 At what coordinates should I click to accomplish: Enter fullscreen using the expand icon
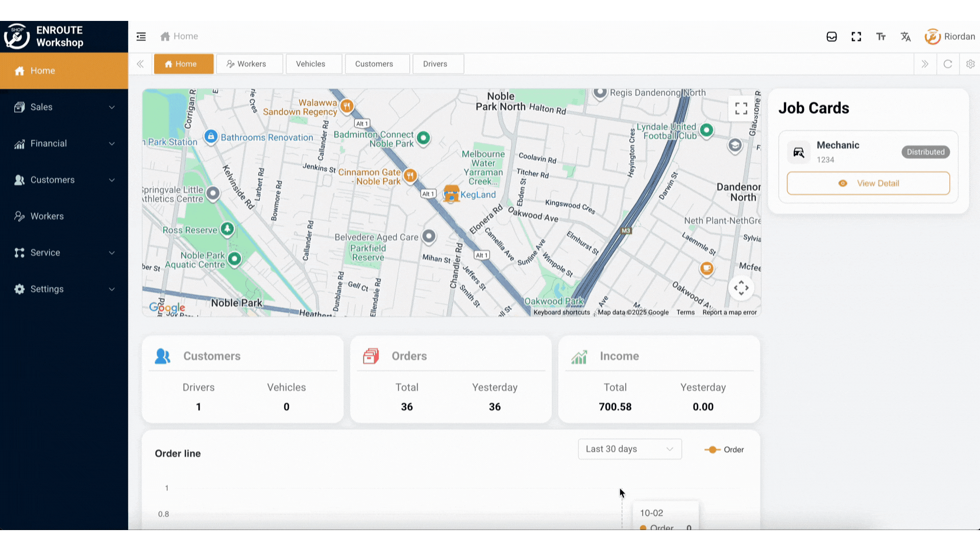point(856,36)
